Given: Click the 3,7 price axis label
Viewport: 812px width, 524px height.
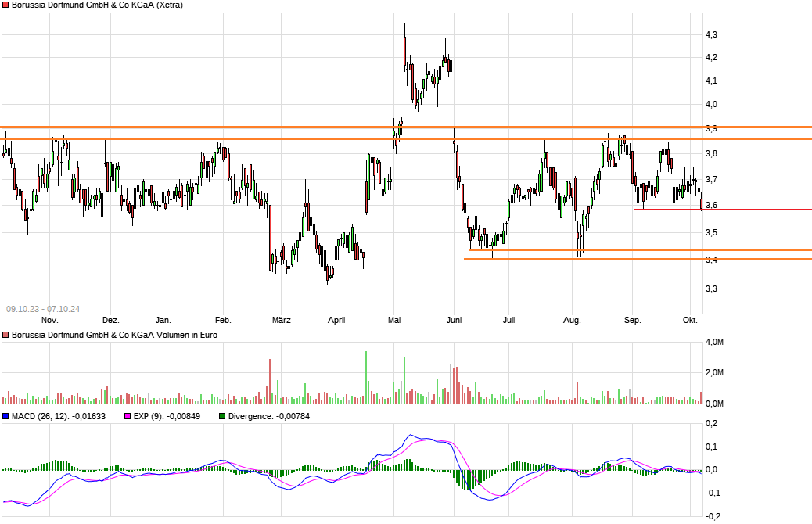Looking at the screenshot, I should [x=712, y=180].
